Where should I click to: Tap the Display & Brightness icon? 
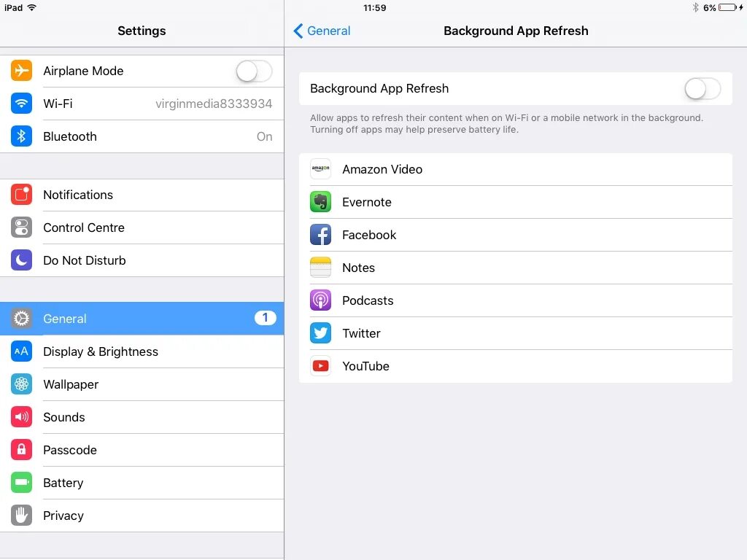tap(21, 351)
